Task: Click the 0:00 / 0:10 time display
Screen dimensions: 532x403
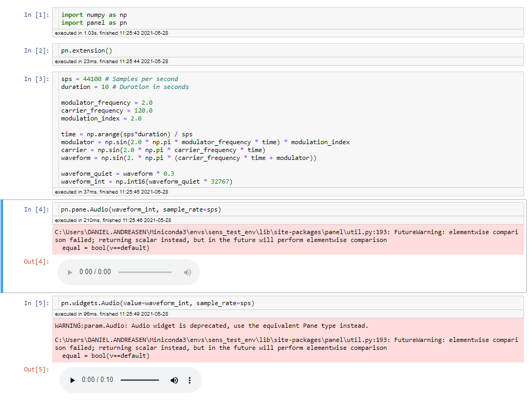Action: 97,380
